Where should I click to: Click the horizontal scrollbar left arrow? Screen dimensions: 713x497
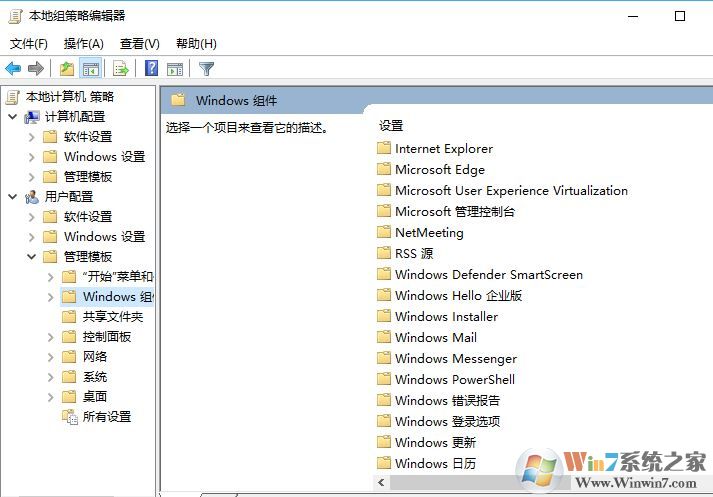pos(381,482)
